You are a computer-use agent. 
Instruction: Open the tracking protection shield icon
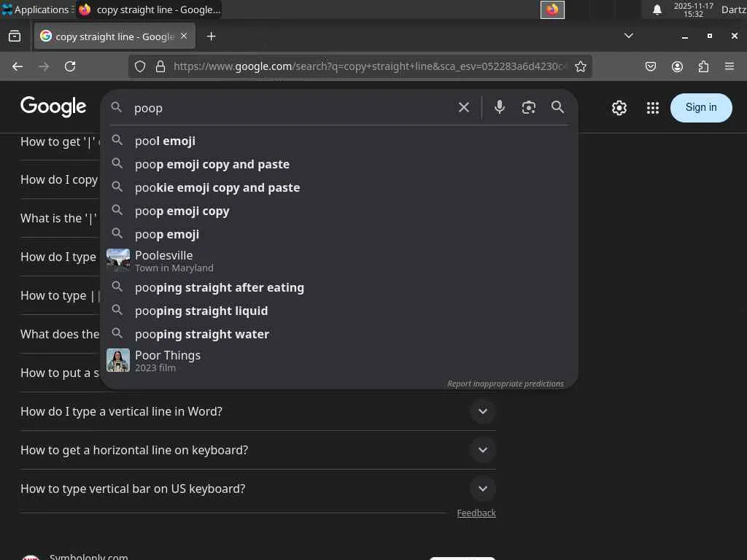click(x=139, y=66)
